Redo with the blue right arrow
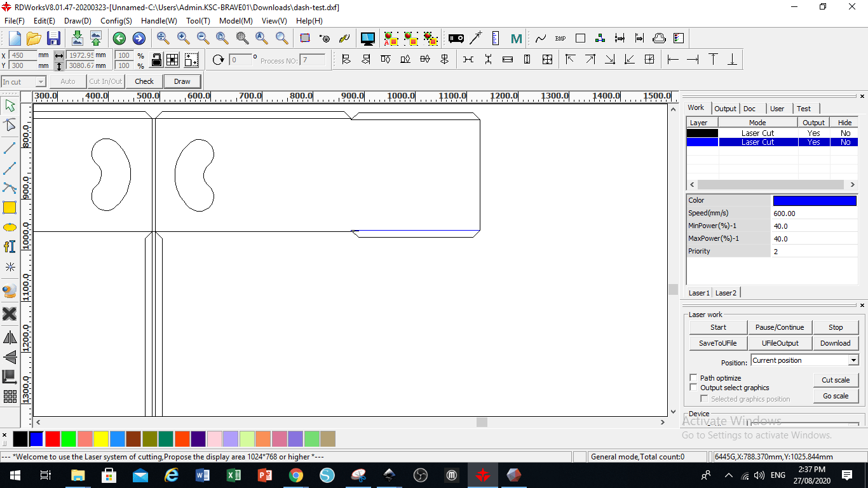Screen dimensions: 868x488 tap(139, 39)
